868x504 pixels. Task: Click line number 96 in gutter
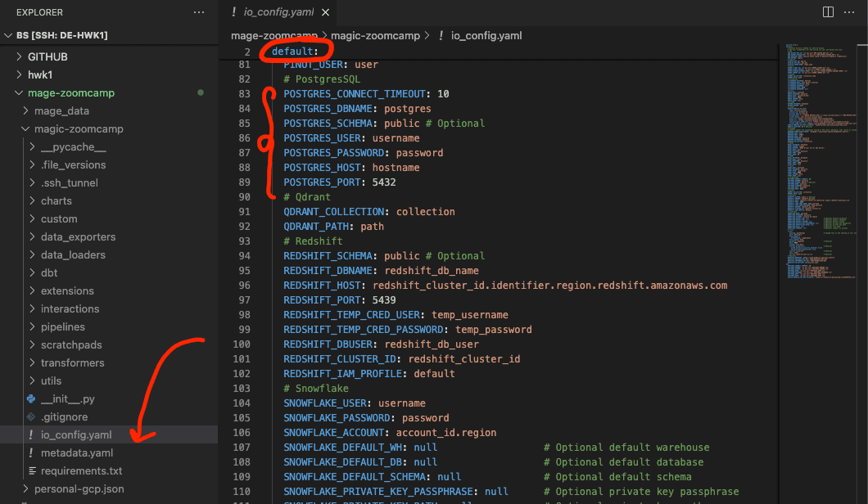pos(244,286)
